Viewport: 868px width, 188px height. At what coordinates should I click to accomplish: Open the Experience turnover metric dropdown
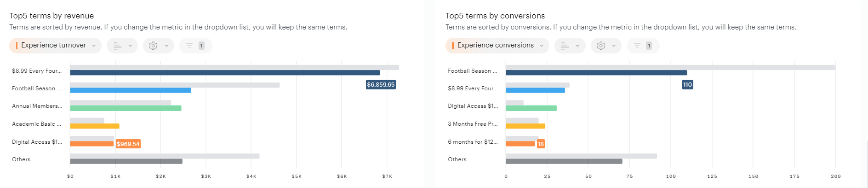(55, 46)
